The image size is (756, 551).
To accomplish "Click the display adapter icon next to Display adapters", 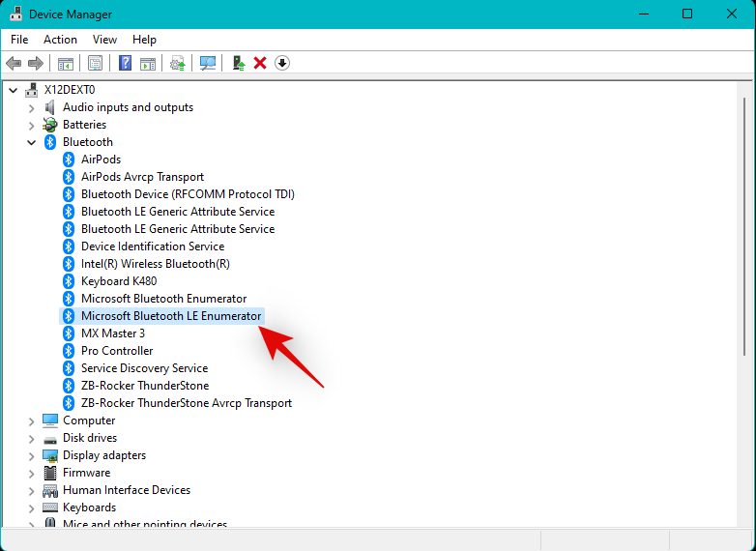I will click(50, 455).
